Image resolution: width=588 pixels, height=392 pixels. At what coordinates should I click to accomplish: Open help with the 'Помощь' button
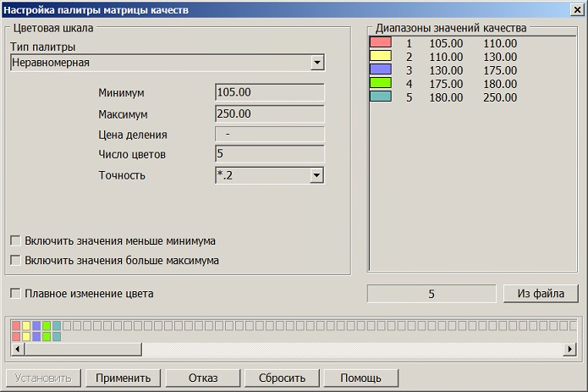[x=360, y=378]
